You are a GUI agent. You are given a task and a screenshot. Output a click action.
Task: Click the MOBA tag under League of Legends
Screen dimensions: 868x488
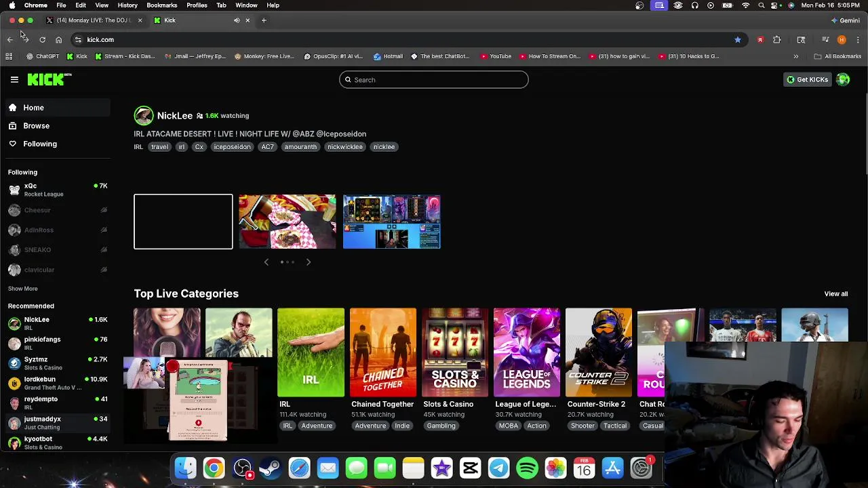508,426
